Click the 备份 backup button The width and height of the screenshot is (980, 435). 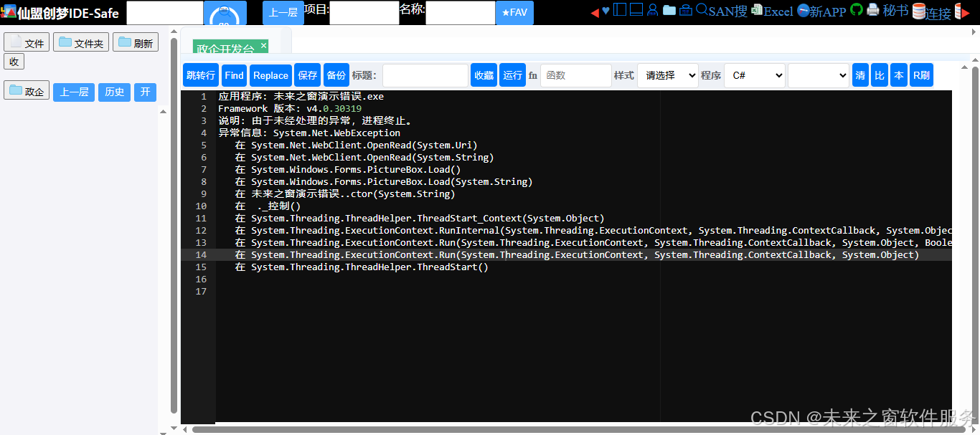click(336, 75)
